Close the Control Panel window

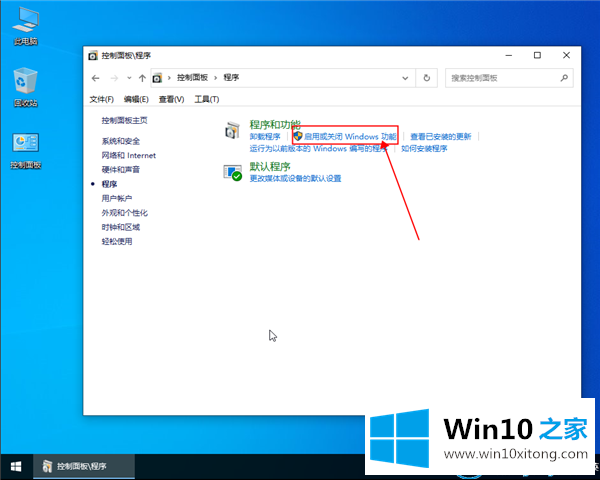tap(567, 56)
